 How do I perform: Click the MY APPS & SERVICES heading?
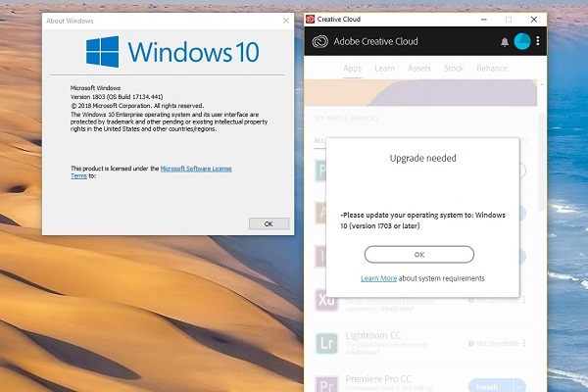pos(347,119)
